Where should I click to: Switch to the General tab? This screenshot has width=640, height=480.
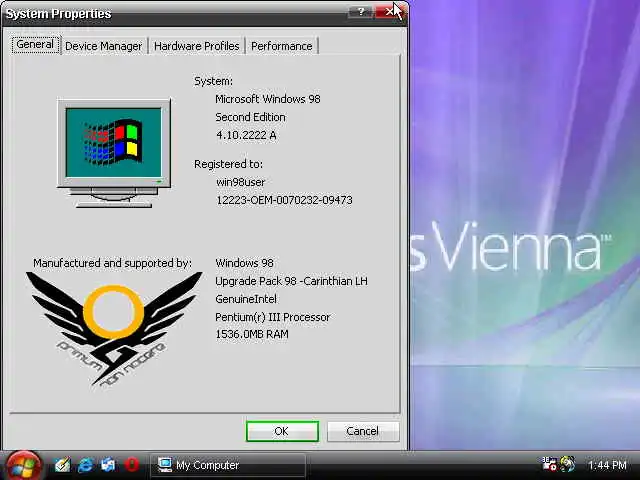[x=35, y=44]
